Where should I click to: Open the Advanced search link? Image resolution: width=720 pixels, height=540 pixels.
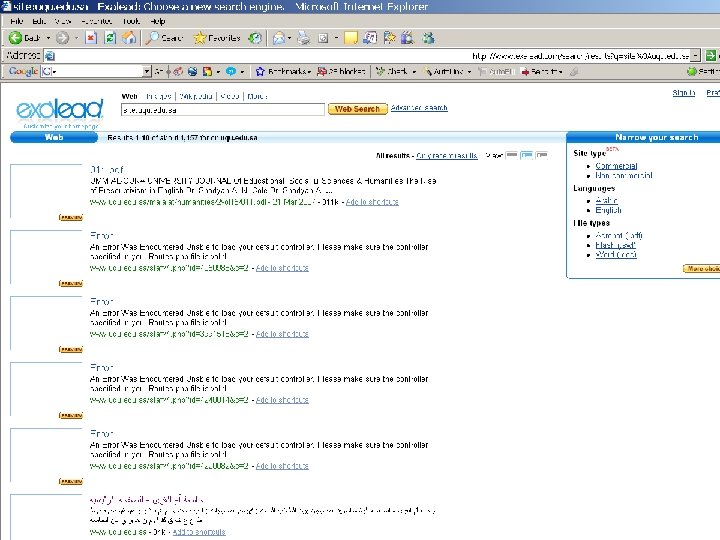coord(419,108)
